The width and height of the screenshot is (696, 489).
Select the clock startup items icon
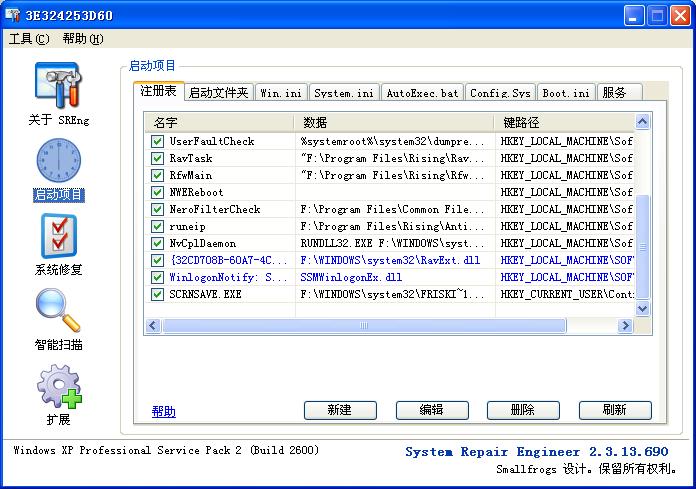tap(58, 160)
